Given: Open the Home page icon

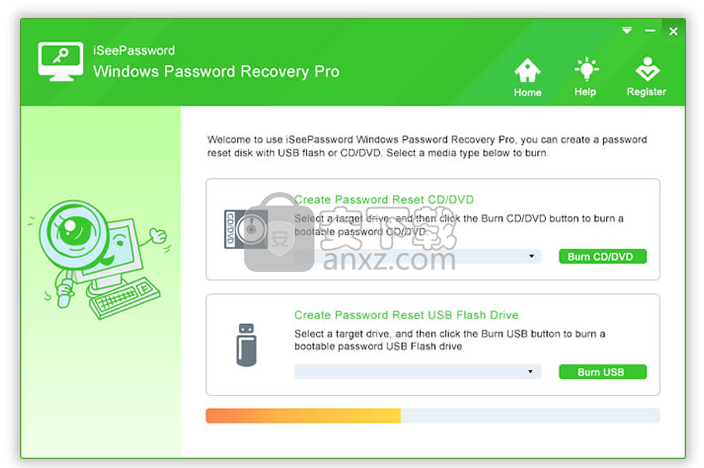Looking at the screenshot, I should (527, 70).
